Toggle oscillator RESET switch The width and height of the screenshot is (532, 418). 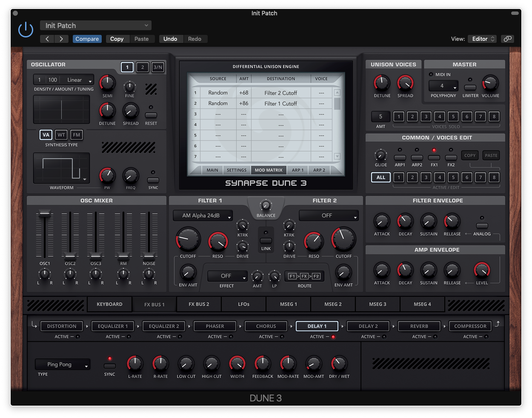click(x=151, y=115)
